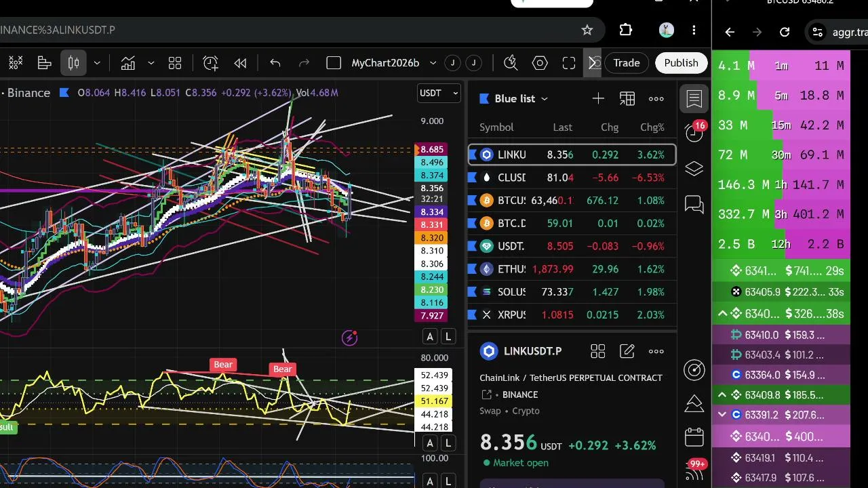The width and height of the screenshot is (868, 488).
Task: Add a symbol with the plus icon
Action: click(x=598, y=99)
